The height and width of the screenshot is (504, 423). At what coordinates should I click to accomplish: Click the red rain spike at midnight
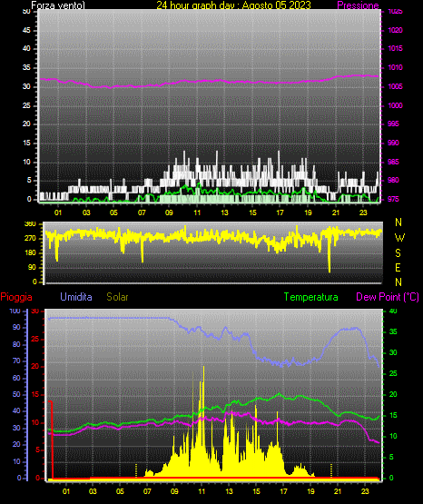pyautogui.click(x=52, y=440)
